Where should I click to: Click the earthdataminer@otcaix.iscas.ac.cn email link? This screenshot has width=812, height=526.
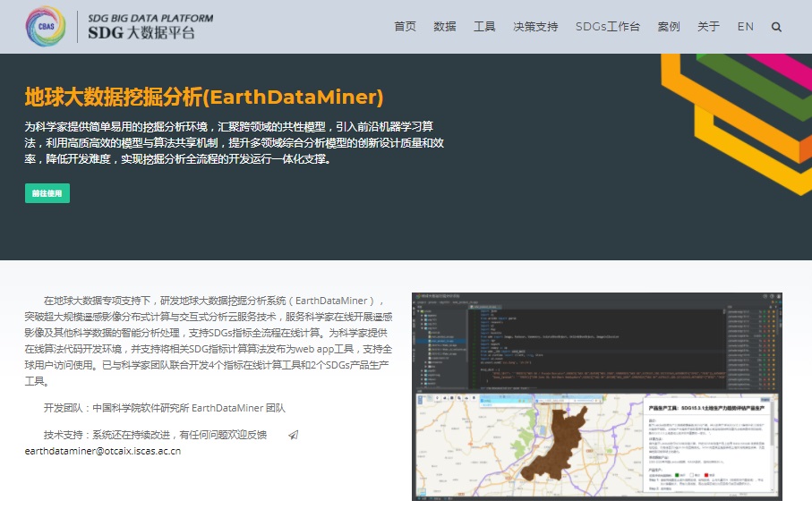pos(103,451)
